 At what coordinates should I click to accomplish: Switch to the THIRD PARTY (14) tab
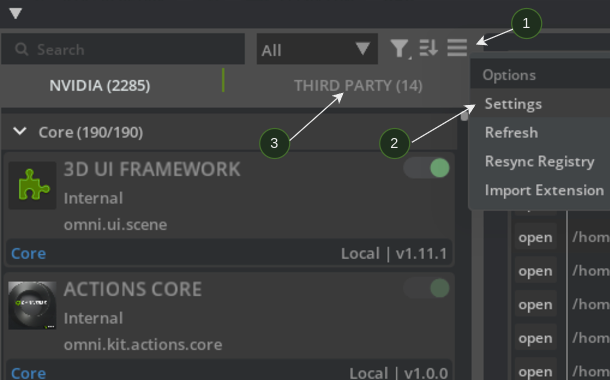coord(358,86)
